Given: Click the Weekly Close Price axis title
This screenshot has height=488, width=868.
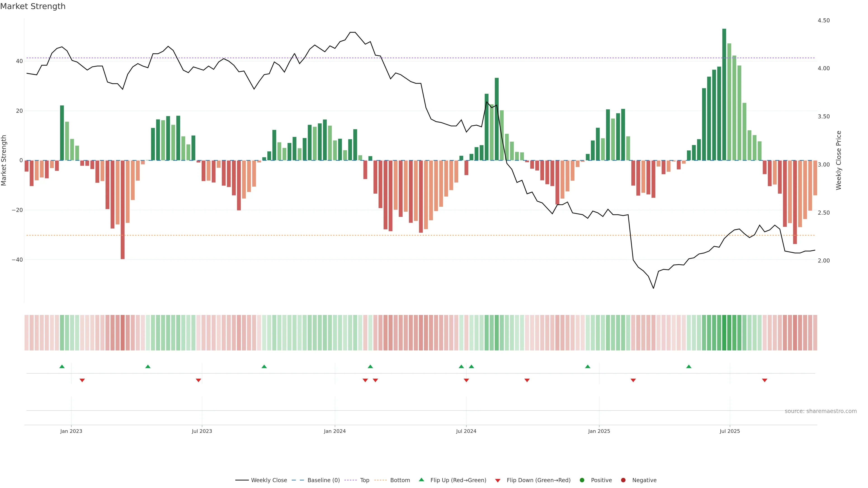Looking at the screenshot, I should 839,160.
